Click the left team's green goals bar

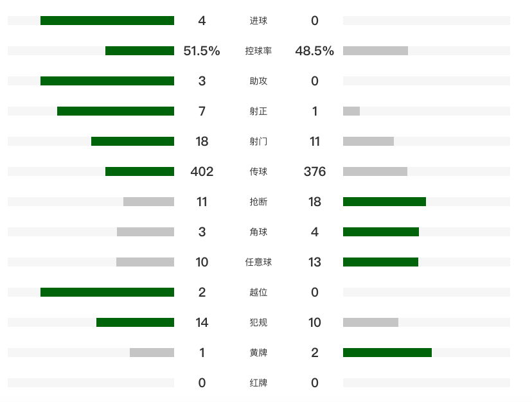(107, 21)
